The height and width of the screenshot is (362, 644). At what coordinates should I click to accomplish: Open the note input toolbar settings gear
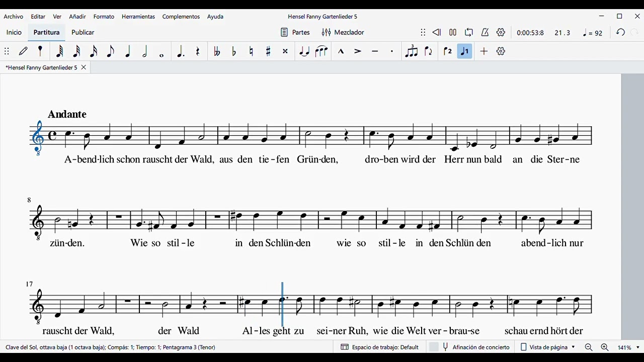tap(501, 51)
